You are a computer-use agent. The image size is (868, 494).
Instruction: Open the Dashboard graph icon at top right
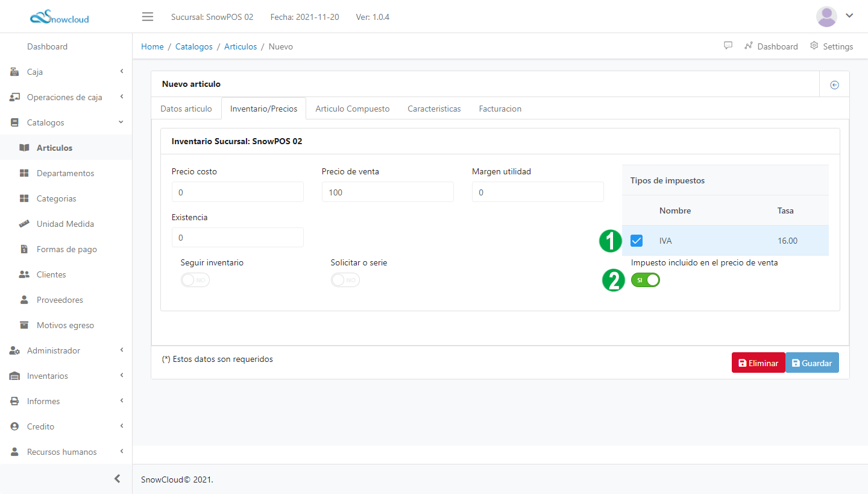click(749, 46)
